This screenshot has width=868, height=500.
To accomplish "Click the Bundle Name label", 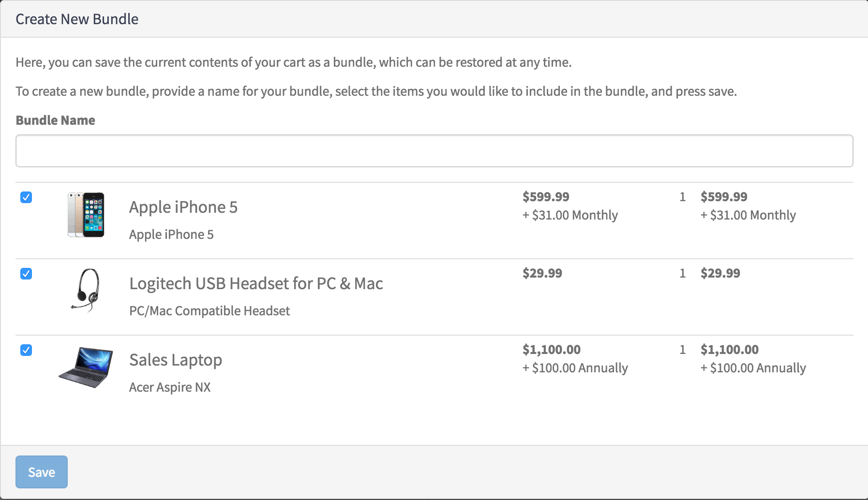I will (56, 120).
